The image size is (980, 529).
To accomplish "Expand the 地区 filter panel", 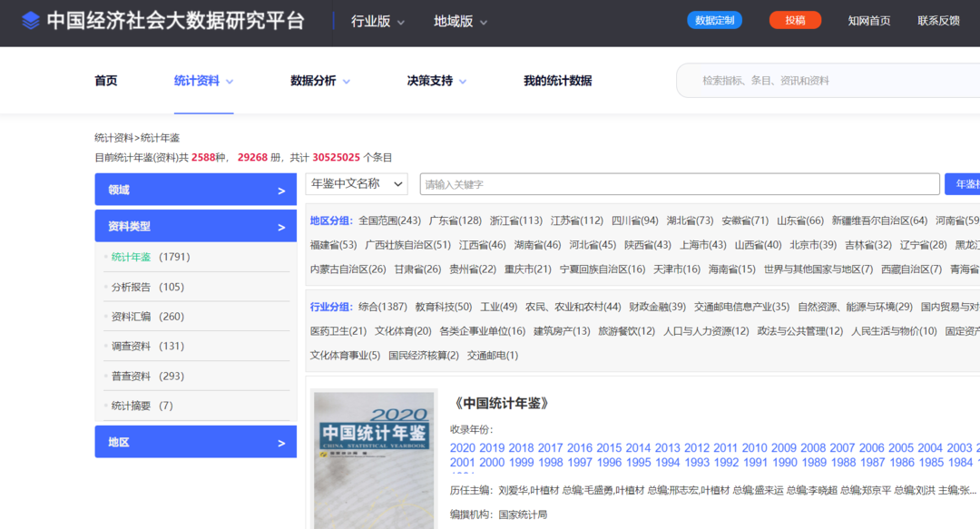I will [x=196, y=442].
